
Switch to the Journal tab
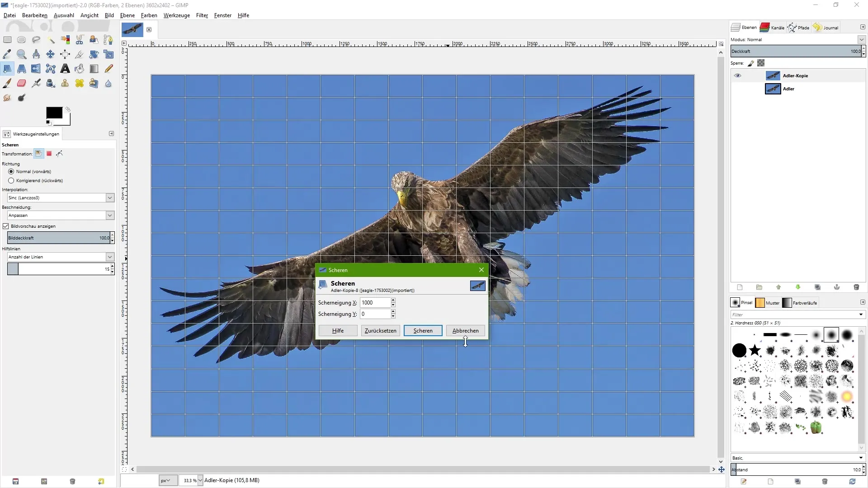[x=826, y=28]
